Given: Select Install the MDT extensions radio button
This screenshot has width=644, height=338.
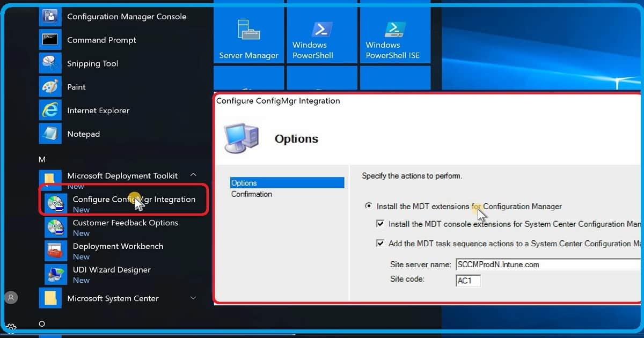Looking at the screenshot, I should click(x=368, y=206).
